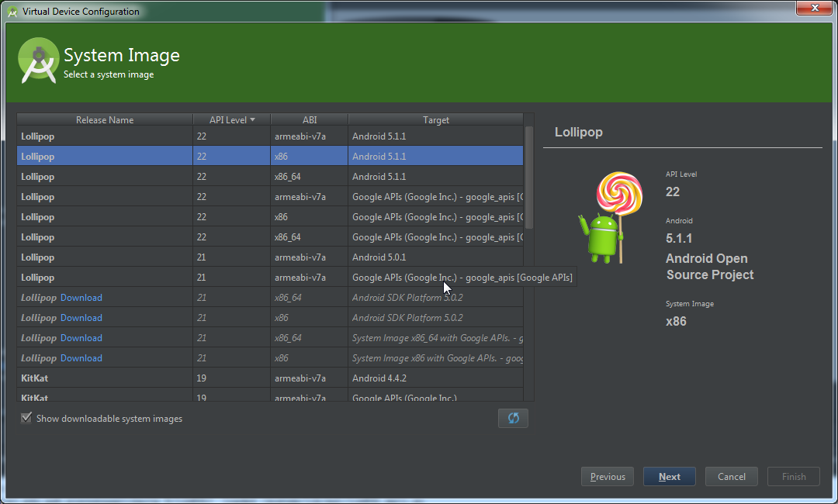Download Lollipop x86_64 System Image with Google APIs
838x504 pixels.
pyautogui.click(x=81, y=338)
